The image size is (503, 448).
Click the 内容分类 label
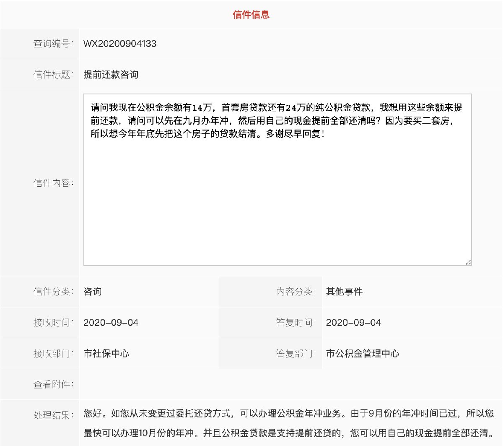tap(296, 292)
